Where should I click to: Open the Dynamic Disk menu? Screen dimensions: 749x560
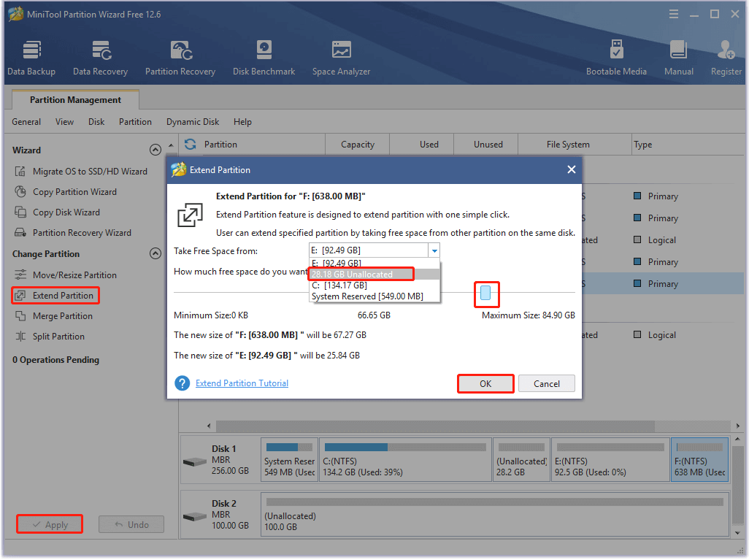pos(193,122)
